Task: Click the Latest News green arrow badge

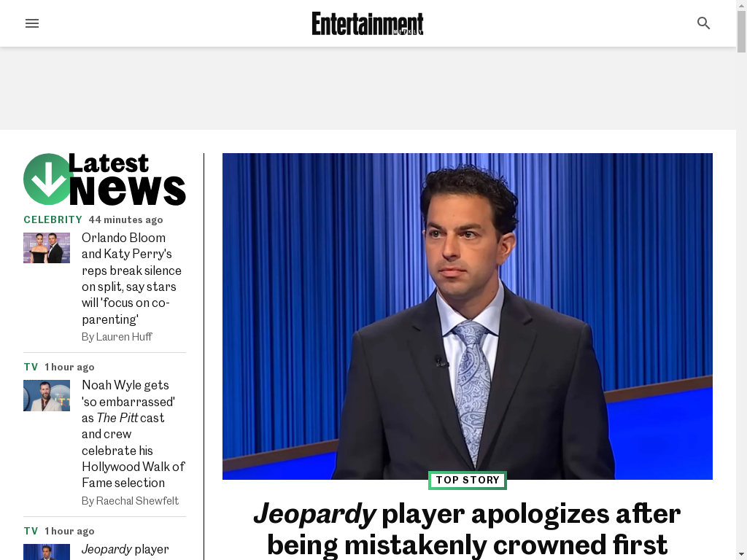Action: [47, 179]
